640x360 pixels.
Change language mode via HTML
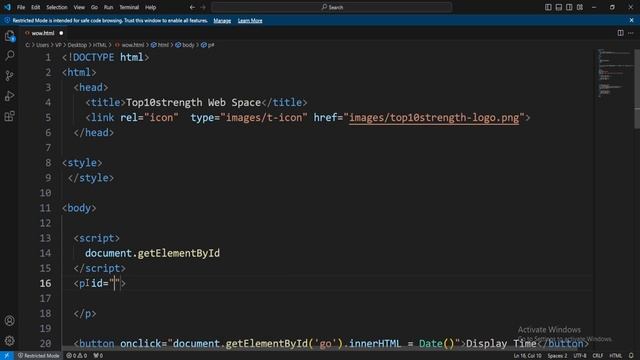point(615,356)
